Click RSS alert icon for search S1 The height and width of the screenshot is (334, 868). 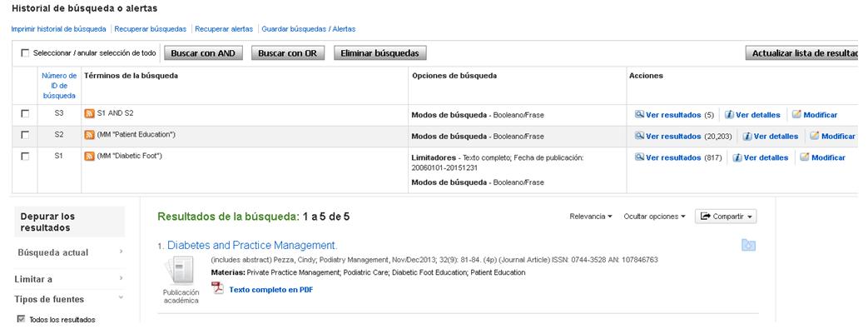point(89,157)
